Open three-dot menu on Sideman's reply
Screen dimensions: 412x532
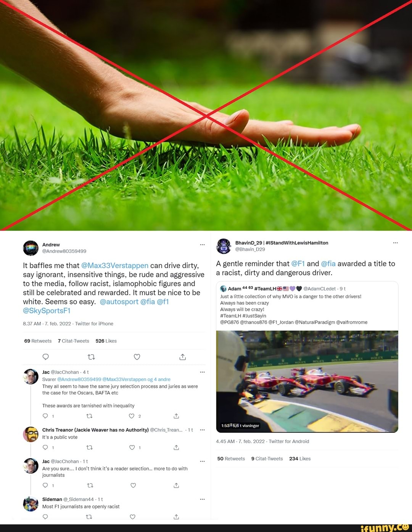pyautogui.click(x=202, y=499)
